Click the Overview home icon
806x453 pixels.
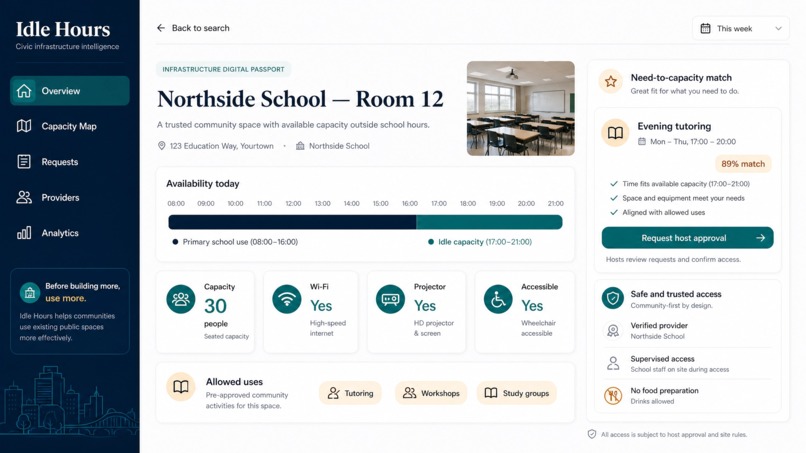24,91
